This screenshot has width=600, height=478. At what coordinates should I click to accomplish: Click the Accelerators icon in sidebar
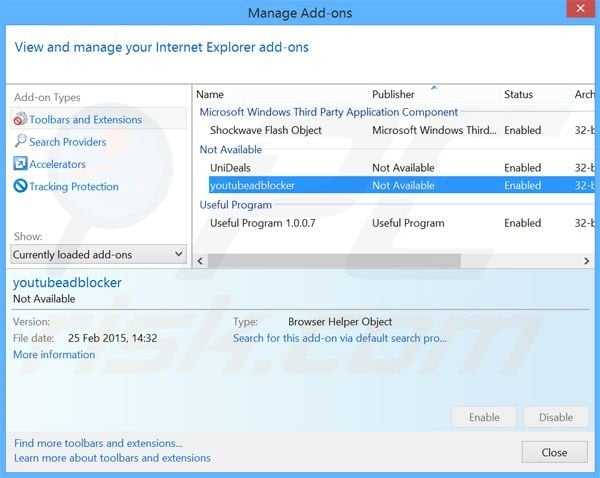click(x=20, y=164)
